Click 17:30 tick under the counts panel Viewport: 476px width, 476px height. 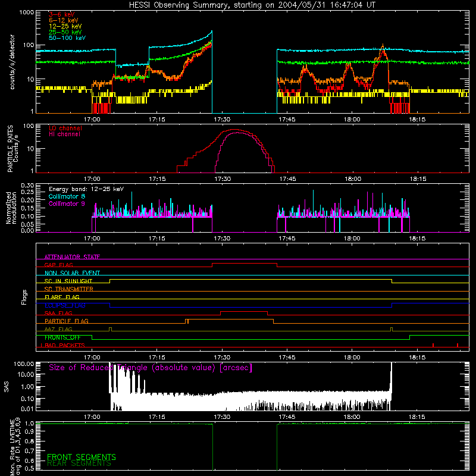[x=222, y=120]
